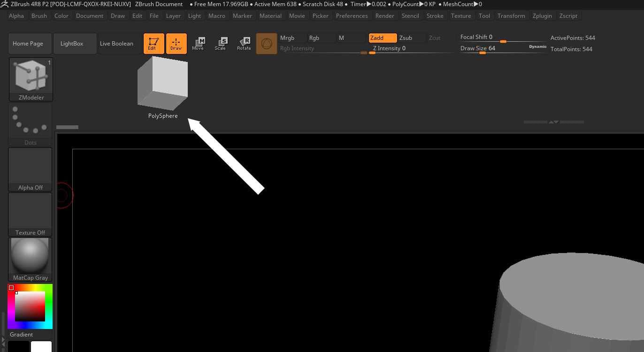Pick the Scale tool icon
The image size is (644, 352).
coord(221,44)
